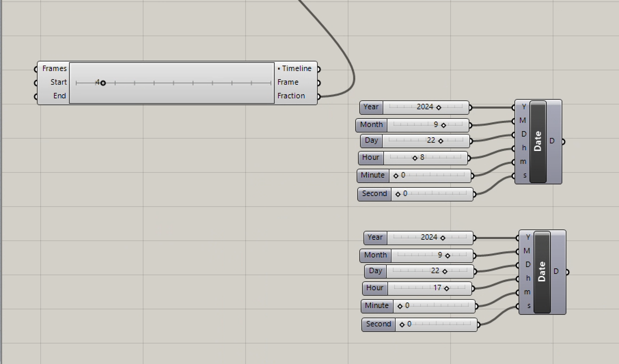Select the Minute slider label in the lower group
The height and width of the screenshot is (364, 619).
click(376, 306)
